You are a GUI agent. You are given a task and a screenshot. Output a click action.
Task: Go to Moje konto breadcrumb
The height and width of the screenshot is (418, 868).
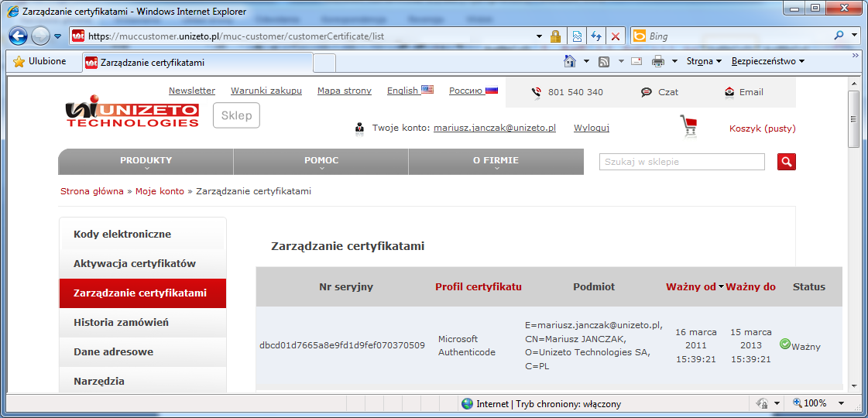pyautogui.click(x=160, y=191)
